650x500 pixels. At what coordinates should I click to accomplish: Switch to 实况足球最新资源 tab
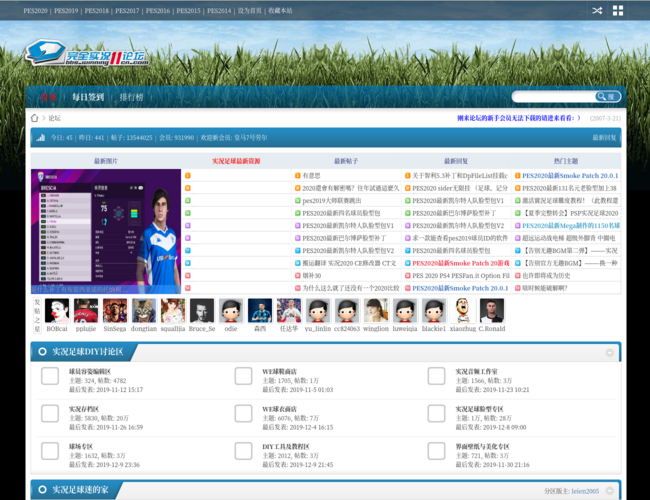[236, 161]
